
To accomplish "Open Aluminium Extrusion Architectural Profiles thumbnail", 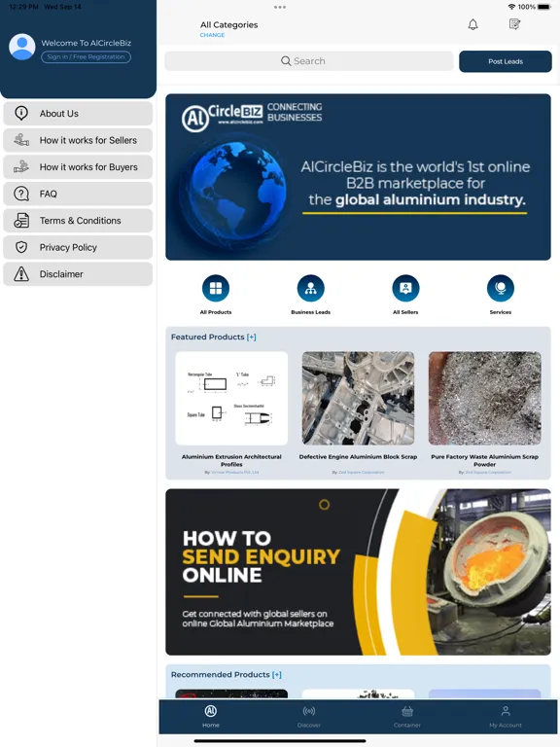I will (231, 398).
